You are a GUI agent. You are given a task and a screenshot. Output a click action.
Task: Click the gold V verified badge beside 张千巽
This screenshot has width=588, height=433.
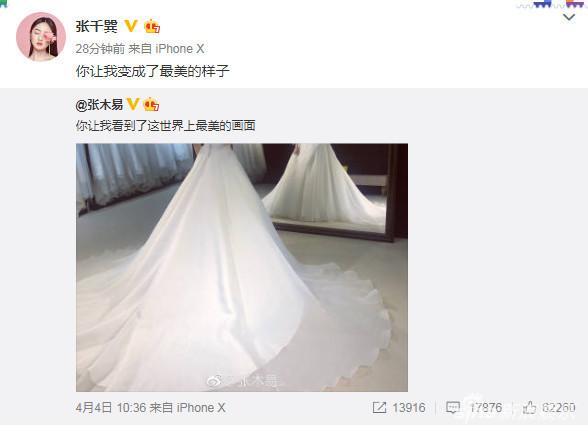click(131, 26)
